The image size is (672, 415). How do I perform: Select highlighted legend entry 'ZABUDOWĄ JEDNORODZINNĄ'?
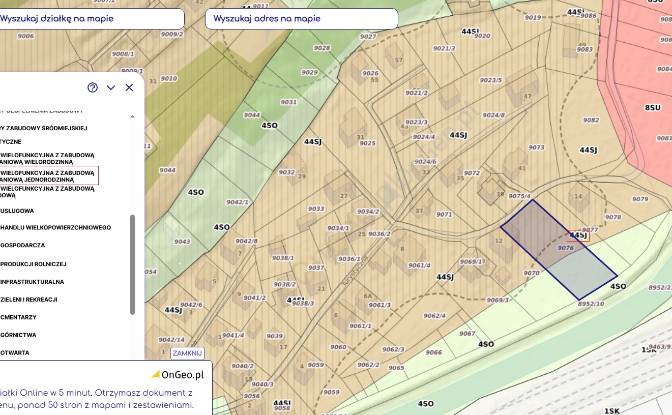pyautogui.click(x=48, y=176)
